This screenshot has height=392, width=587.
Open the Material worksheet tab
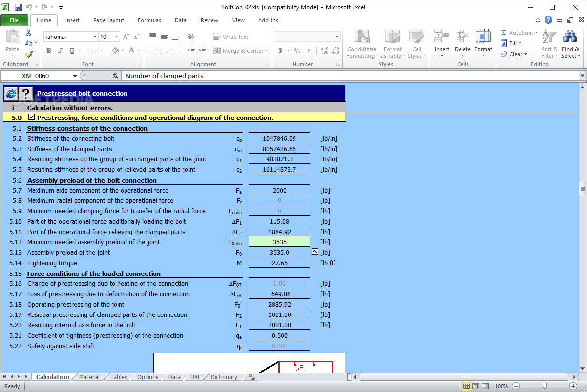(x=89, y=377)
